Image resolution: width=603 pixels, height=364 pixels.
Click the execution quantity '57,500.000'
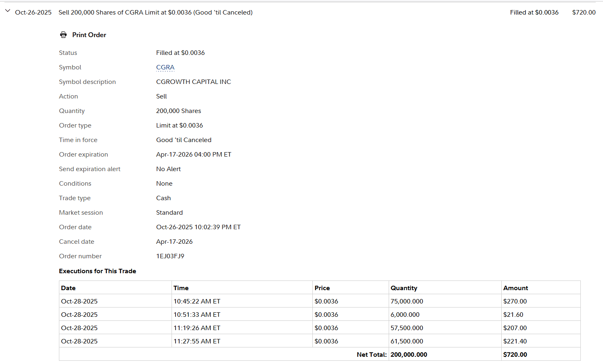tap(407, 328)
